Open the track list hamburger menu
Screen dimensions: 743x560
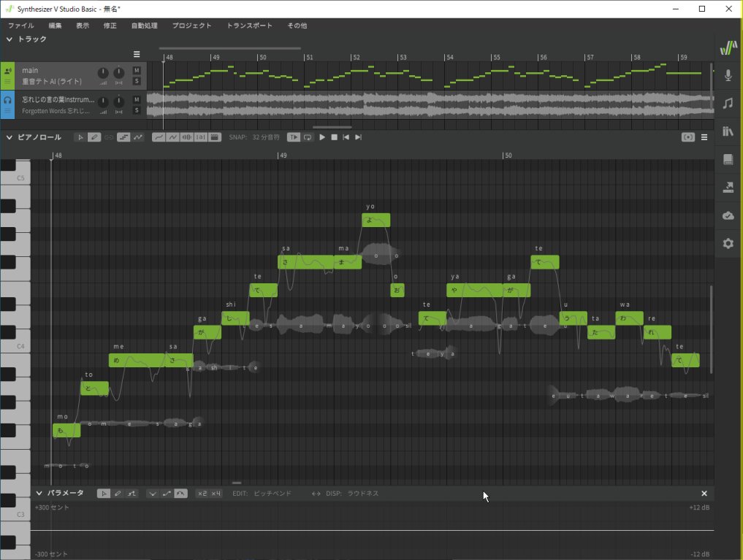[137, 55]
